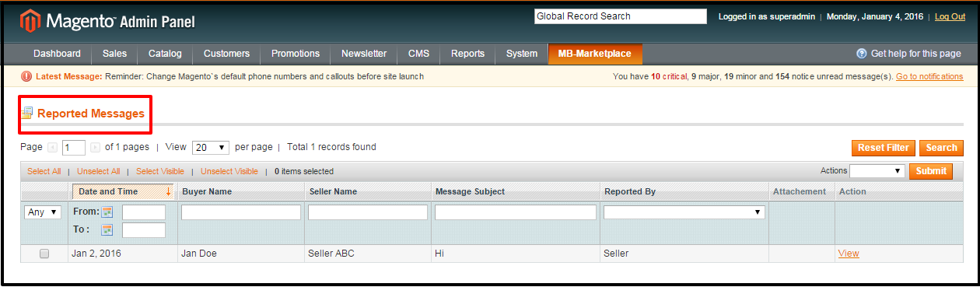The width and height of the screenshot is (980, 287).
Task: Expand the Reported By filter dropdown
Action: point(684,212)
